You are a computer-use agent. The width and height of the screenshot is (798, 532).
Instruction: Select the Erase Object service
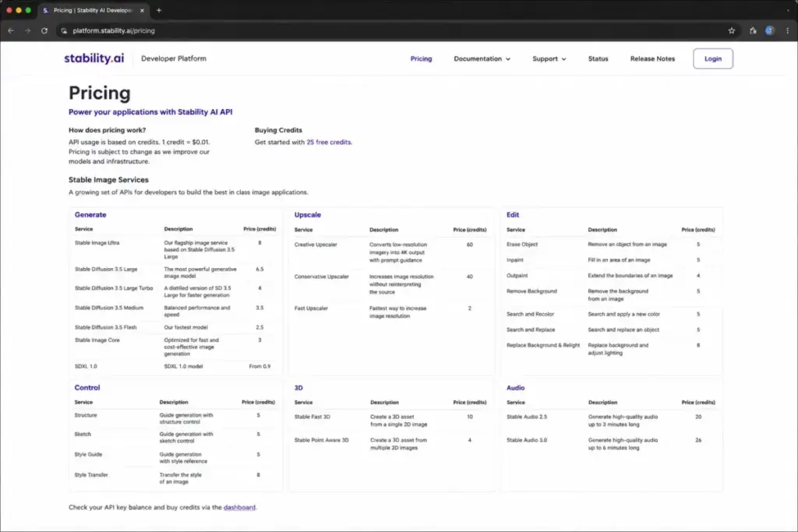(521, 244)
